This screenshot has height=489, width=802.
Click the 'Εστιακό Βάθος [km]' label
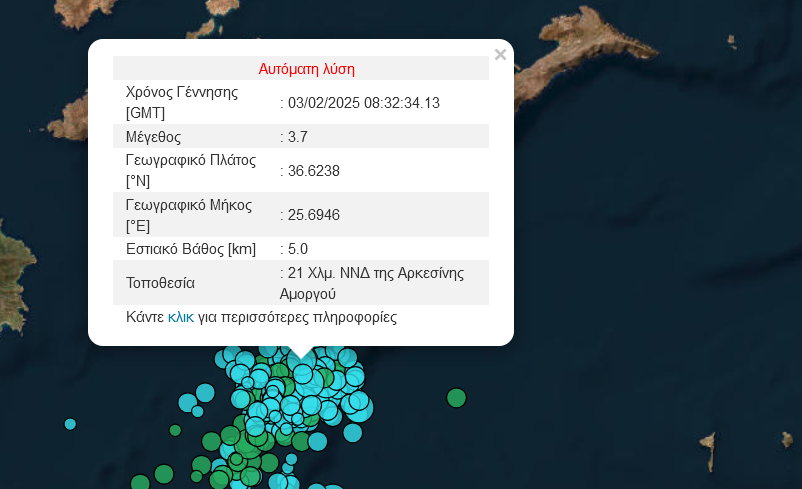pos(191,249)
